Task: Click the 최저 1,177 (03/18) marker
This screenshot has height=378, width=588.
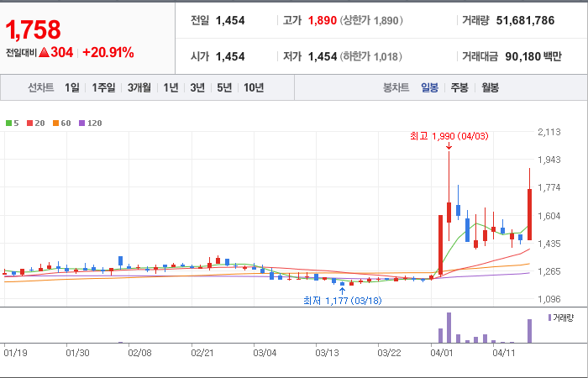Action: pyautogui.click(x=343, y=301)
